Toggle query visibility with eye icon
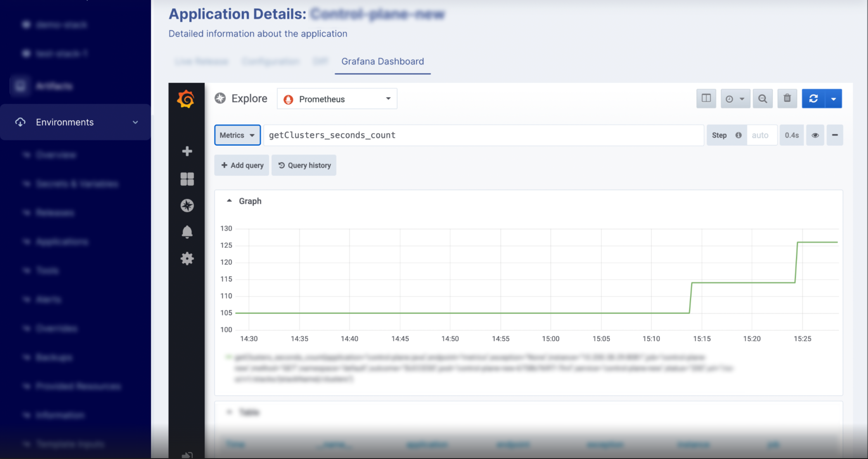Viewport: 868px width, 459px height. pos(815,135)
